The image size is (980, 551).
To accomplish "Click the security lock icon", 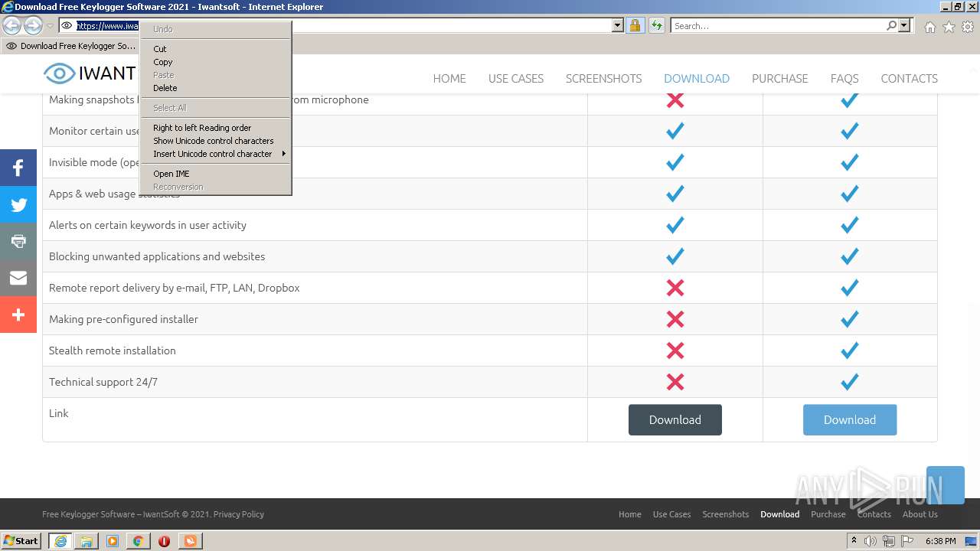I will [635, 26].
